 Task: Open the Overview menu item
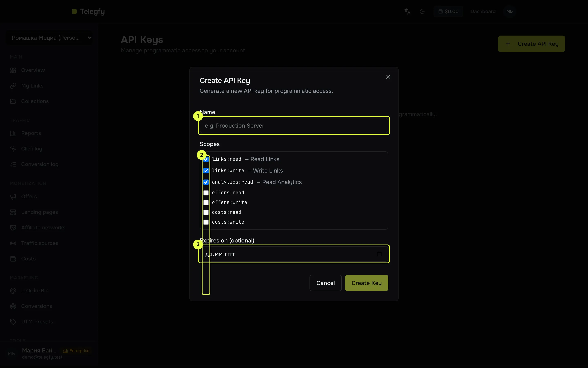(49, 70)
